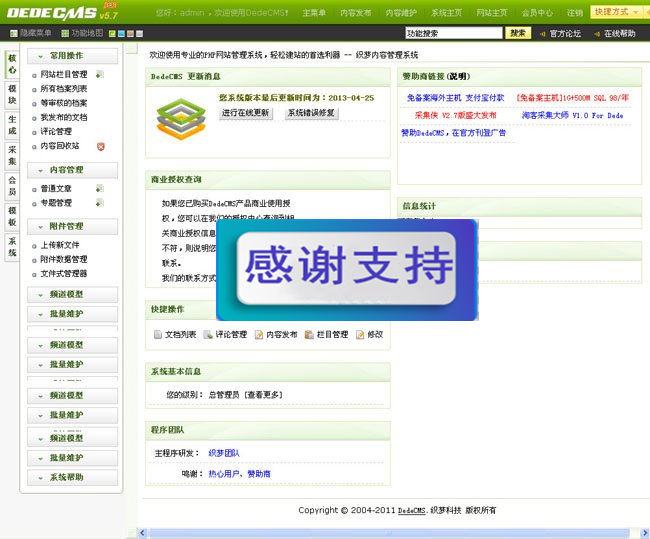Click the stacked layers update logo
The width and height of the screenshot is (650, 539).
click(181, 119)
